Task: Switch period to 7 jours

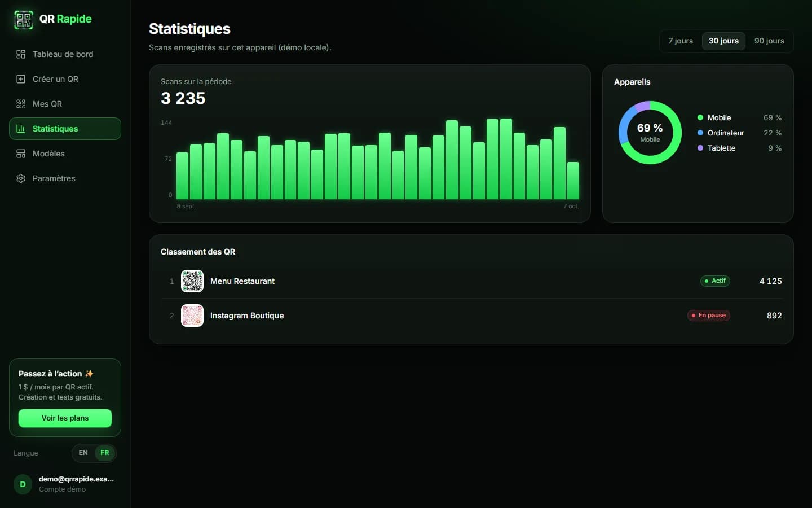Action: pos(681,41)
